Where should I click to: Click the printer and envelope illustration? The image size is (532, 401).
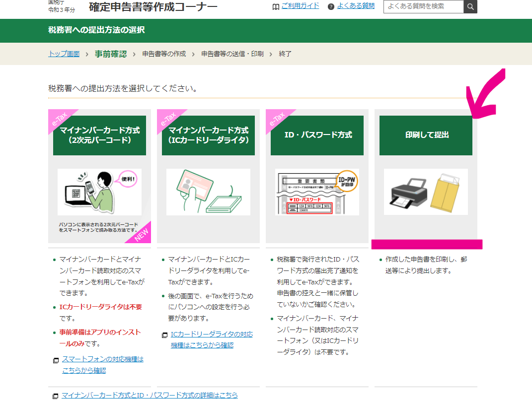pyautogui.click(x=426, y=192)
